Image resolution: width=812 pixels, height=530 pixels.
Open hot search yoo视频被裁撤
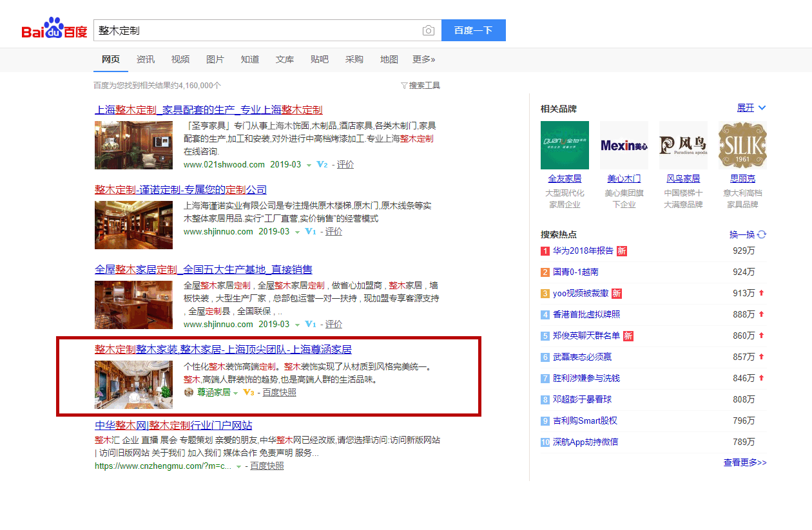point(581,293)
